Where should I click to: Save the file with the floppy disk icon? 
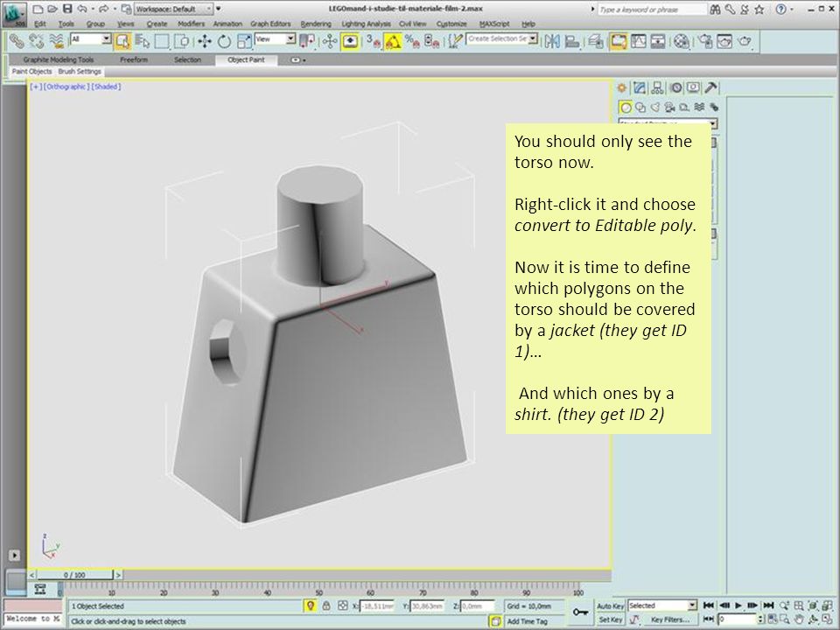67,9
